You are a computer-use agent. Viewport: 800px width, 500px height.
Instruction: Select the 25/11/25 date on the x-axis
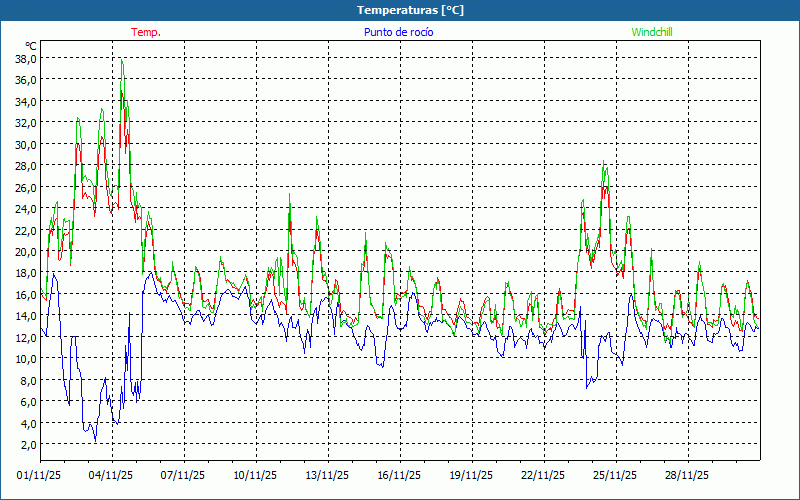click(616, 475)
